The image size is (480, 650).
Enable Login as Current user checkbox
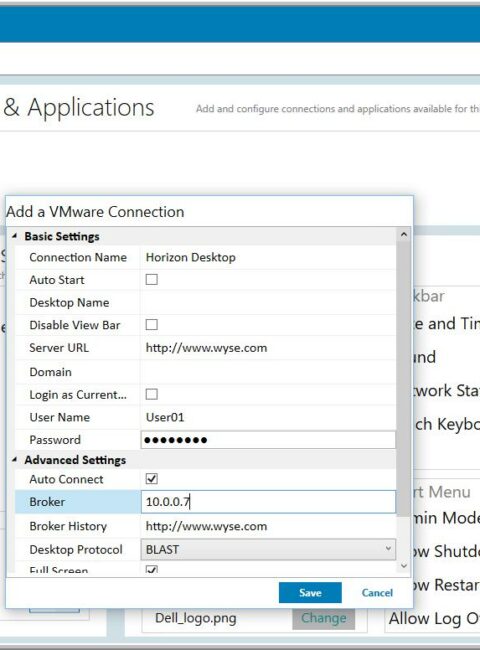click(x=152, y=394)
